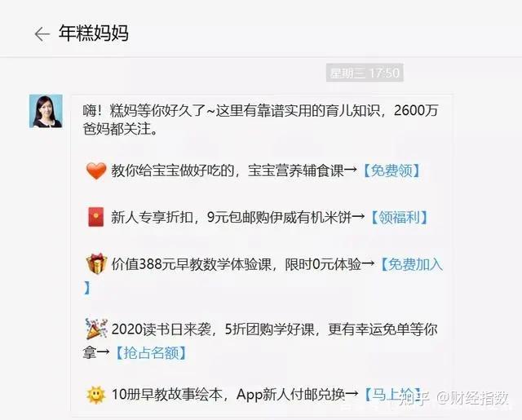Click the gift box emoji
522x420 pixels.
coord(96,263)
